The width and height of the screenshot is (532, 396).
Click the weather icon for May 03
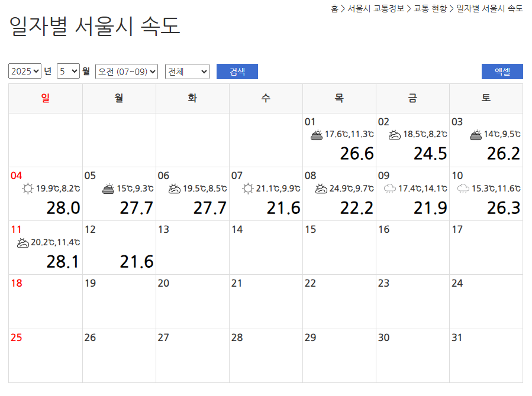coord(476,135)
